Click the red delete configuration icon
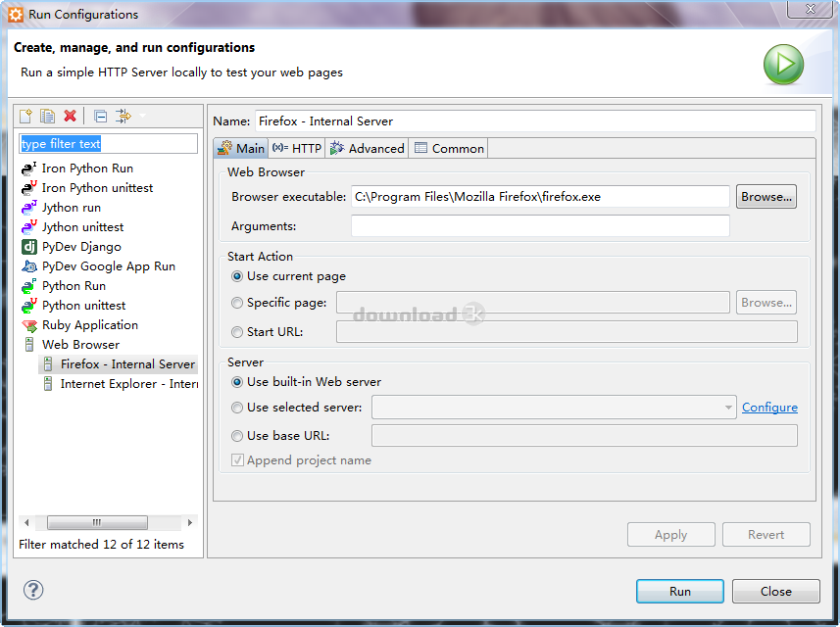This screenshot has width=840, height=627. [70, 117]
